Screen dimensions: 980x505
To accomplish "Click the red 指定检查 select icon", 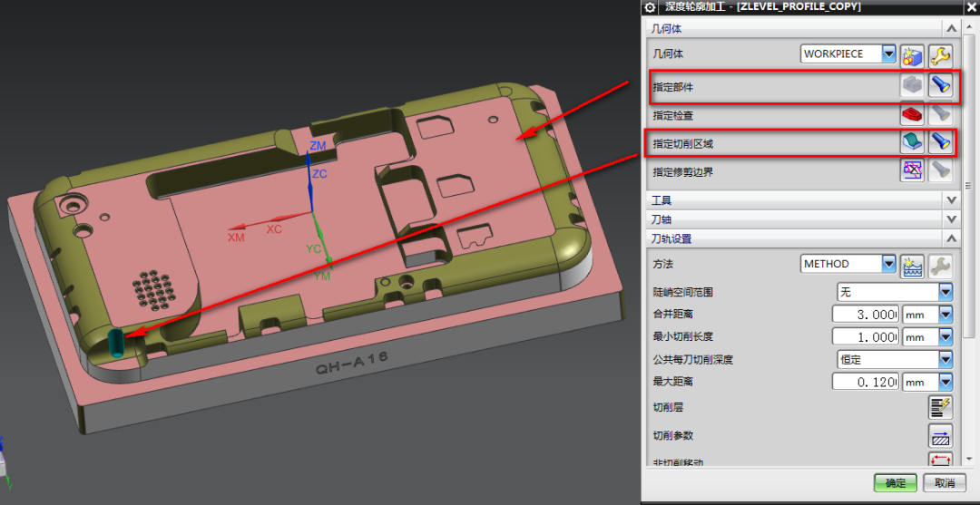I will 912,114.
